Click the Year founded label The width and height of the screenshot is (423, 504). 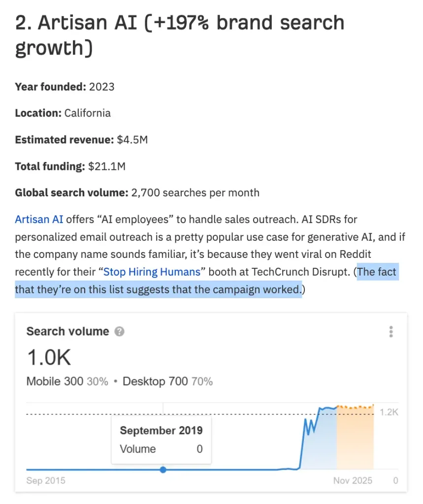50,87
